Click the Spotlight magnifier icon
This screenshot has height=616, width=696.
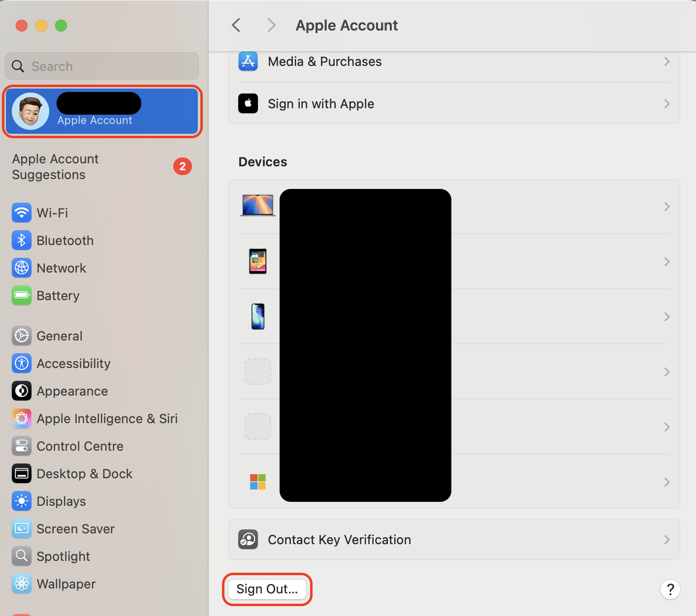click(x=22, y=556)
